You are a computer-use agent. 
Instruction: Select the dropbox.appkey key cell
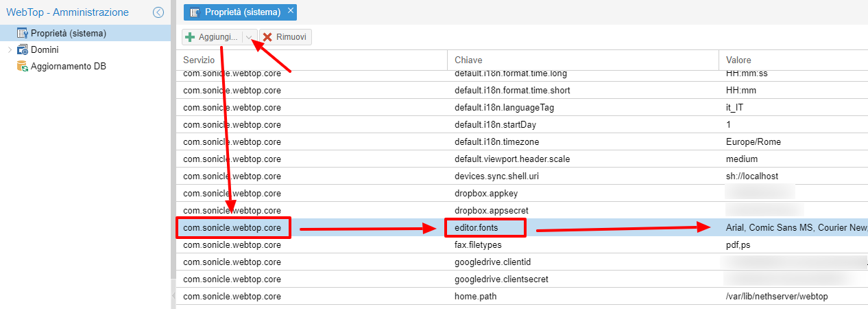[583, 193]
